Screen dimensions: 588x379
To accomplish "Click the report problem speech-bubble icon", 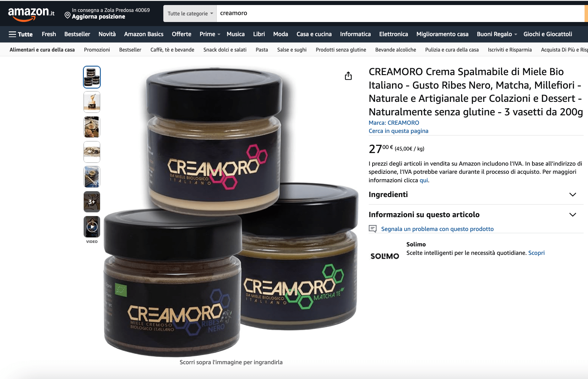I will (x=373, y=229).
